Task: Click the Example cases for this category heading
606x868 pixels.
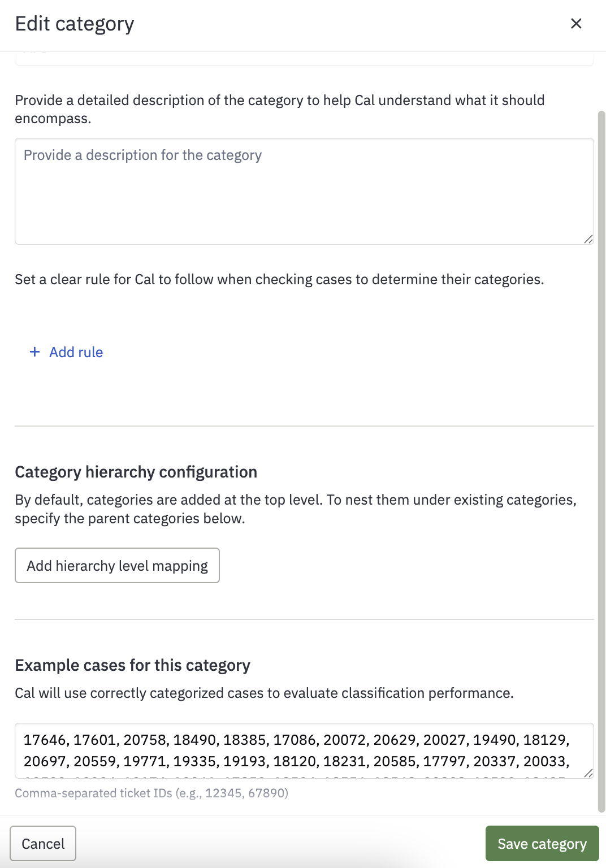Action: (132, 665)
